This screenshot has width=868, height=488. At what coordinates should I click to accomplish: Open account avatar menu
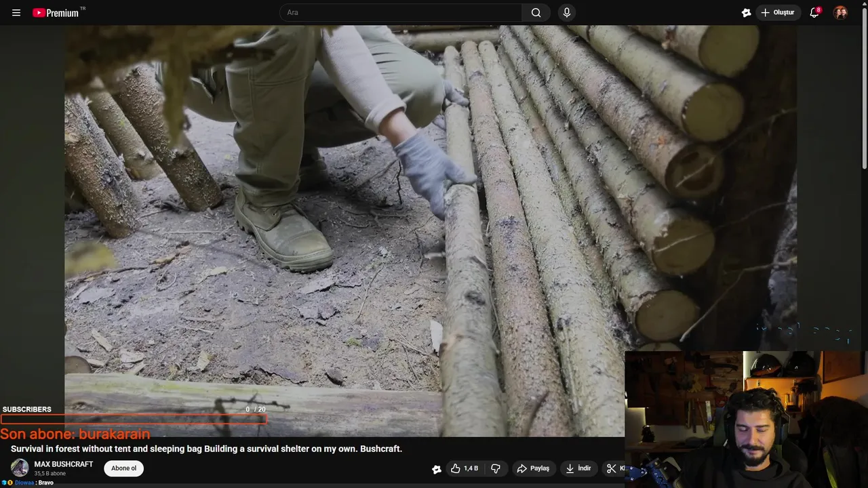point(840,13)
